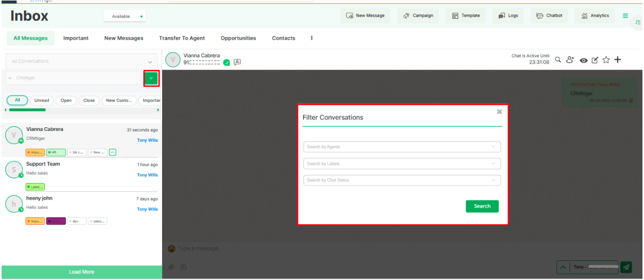Click the green horizontal scrollbar under filter chips

pyautogui.click(x=27, y=110)
